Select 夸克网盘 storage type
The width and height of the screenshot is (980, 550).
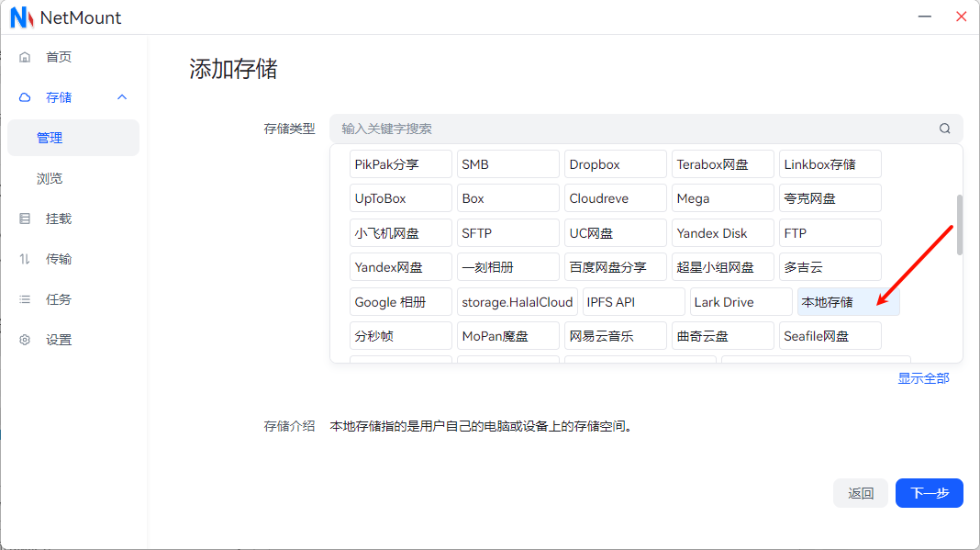[x=830, y=198]
